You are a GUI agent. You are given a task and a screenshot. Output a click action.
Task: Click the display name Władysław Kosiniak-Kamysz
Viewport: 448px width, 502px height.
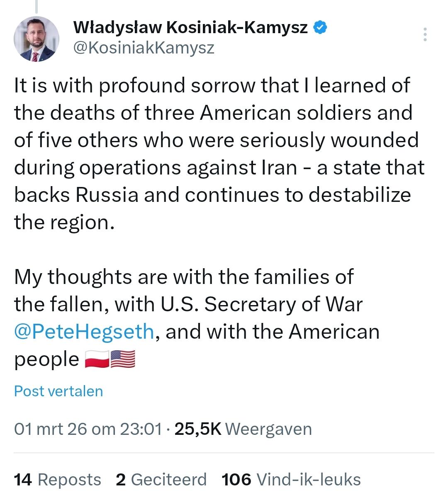point(191,27)
